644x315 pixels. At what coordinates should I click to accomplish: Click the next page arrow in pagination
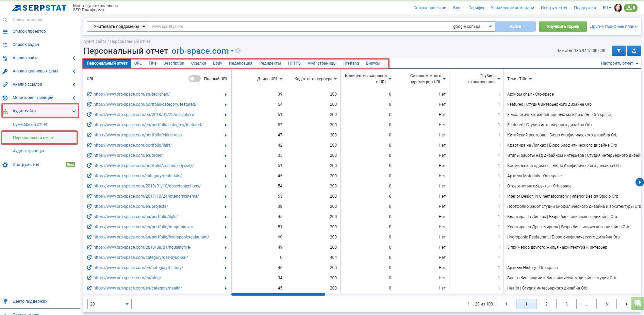click(x=626, y=304)
